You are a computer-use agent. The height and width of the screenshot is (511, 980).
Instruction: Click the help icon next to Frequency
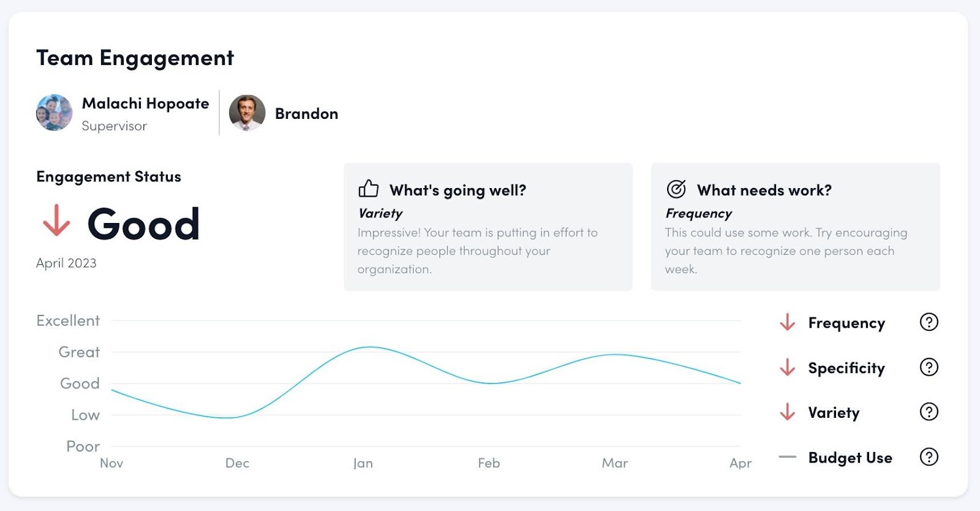(929, 322)
